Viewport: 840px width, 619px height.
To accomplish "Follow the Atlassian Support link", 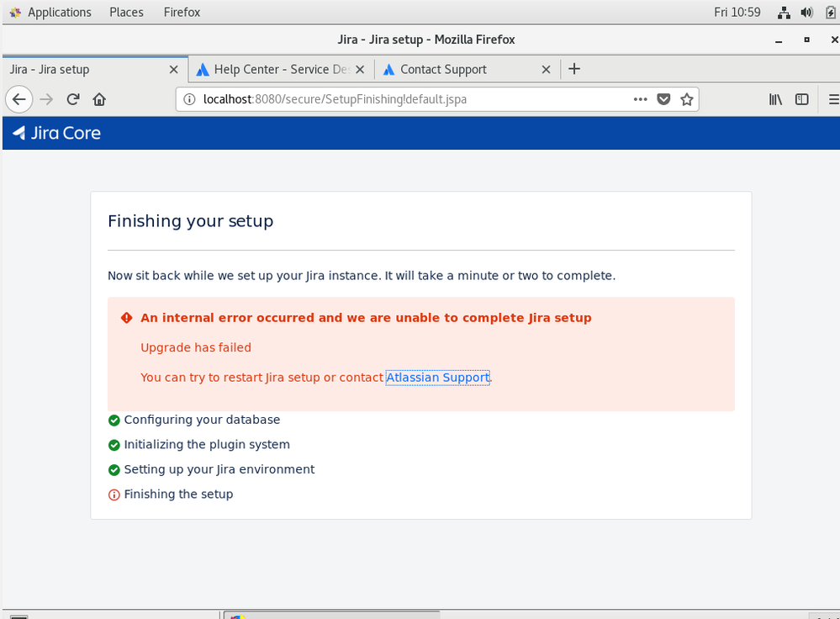I will [x=438, y=378].
